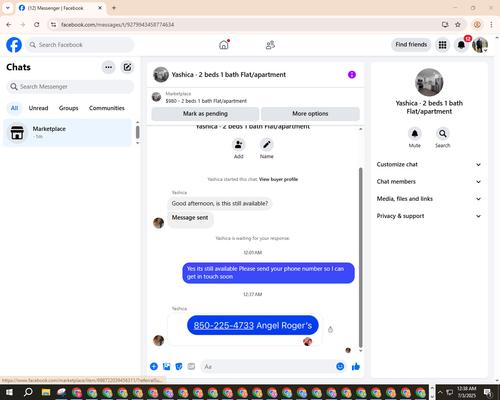The image size is (500, 400).
Task: Select the Unread chats filter
Action: 38,108
